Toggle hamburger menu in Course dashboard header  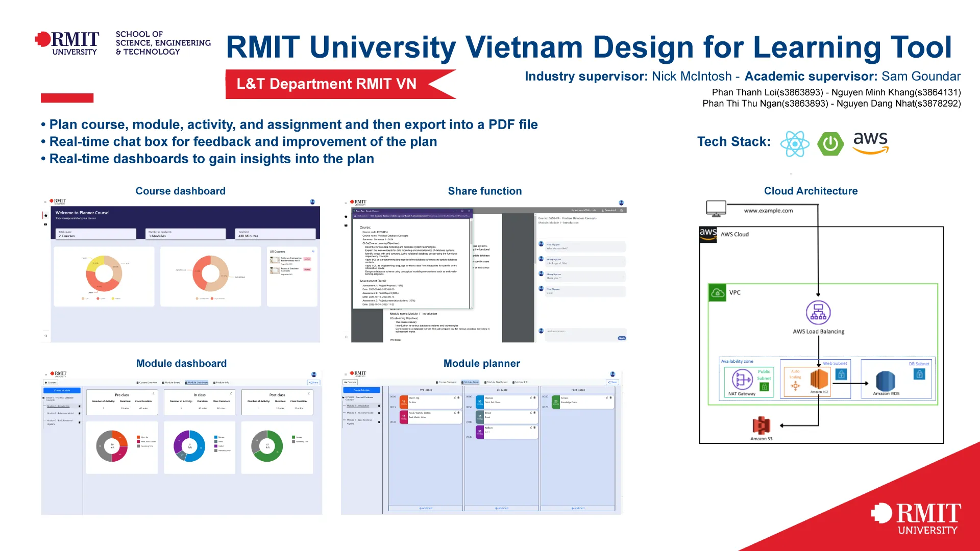coord(45,202)
